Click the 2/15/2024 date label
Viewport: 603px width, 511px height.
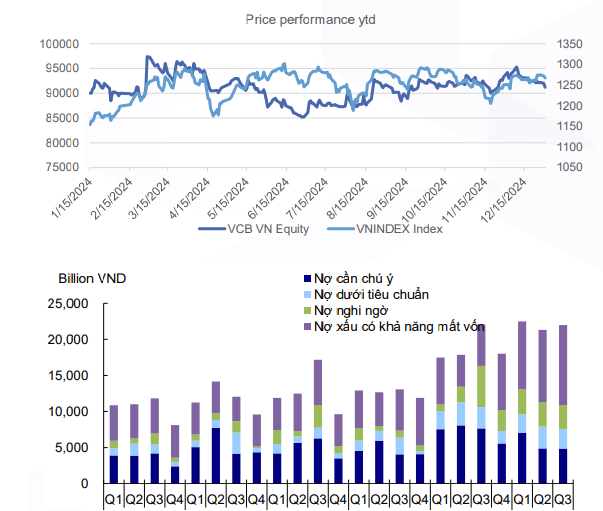point(112,198)
